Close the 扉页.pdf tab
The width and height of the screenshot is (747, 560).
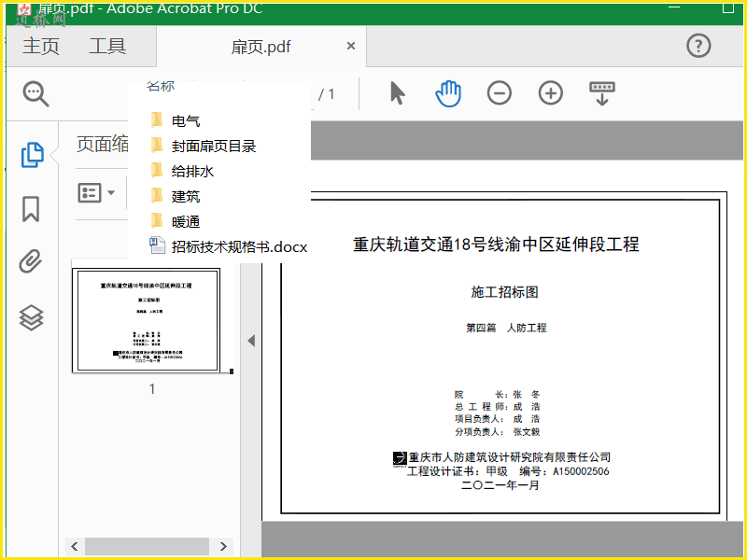point(351,46)
